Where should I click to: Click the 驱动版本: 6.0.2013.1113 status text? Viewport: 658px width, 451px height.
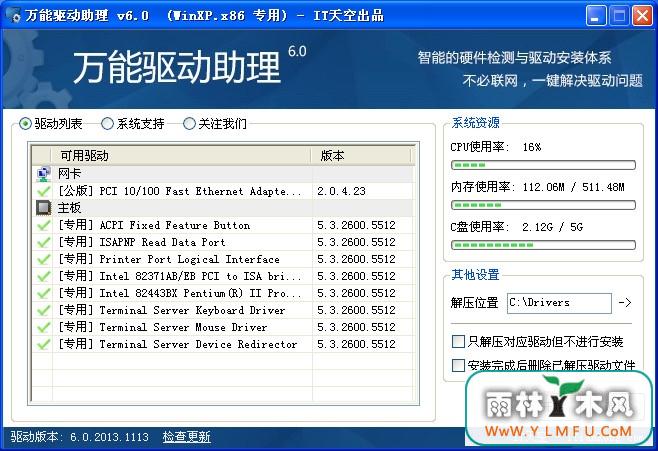tap(80, 437)
